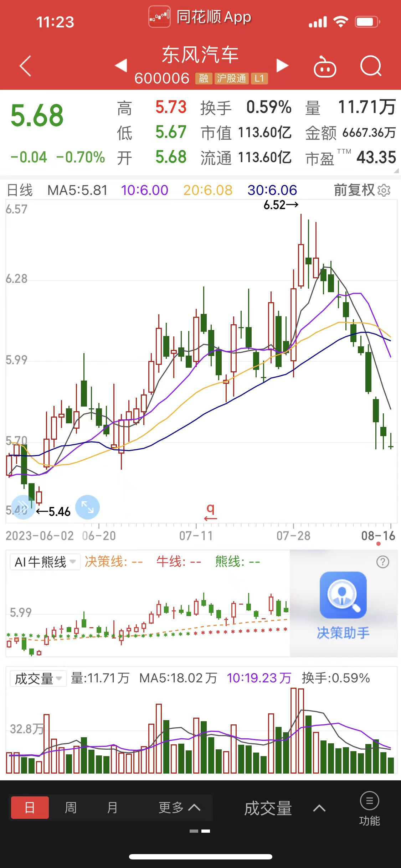Tap the double-arrow chart scroll icon

point(23,507)
